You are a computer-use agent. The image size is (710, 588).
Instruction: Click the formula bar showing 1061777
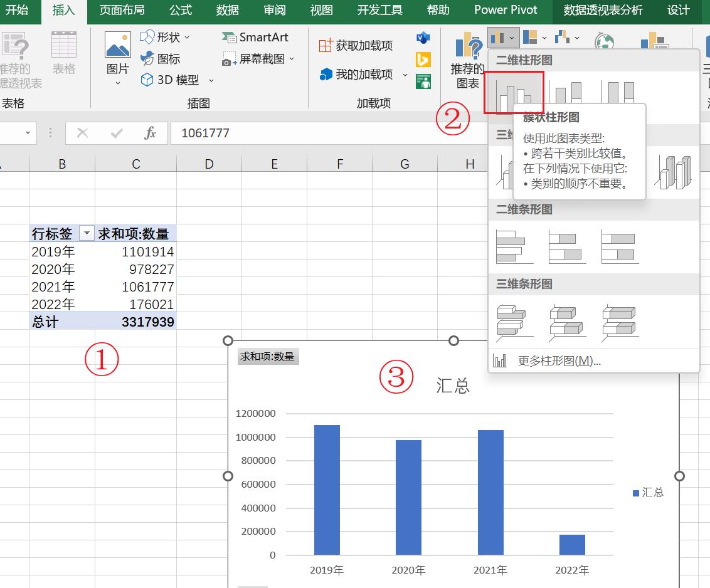[x=328, y=133]
